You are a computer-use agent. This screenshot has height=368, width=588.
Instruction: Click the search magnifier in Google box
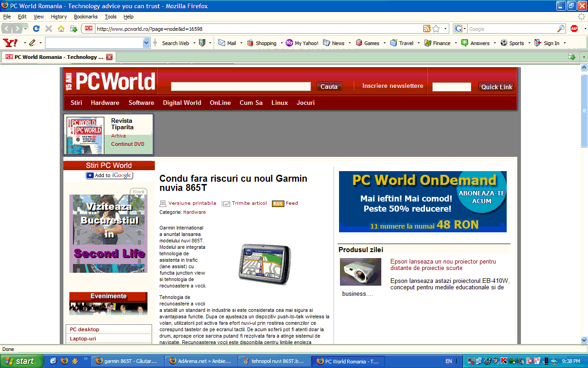click(x=561, y=29)
